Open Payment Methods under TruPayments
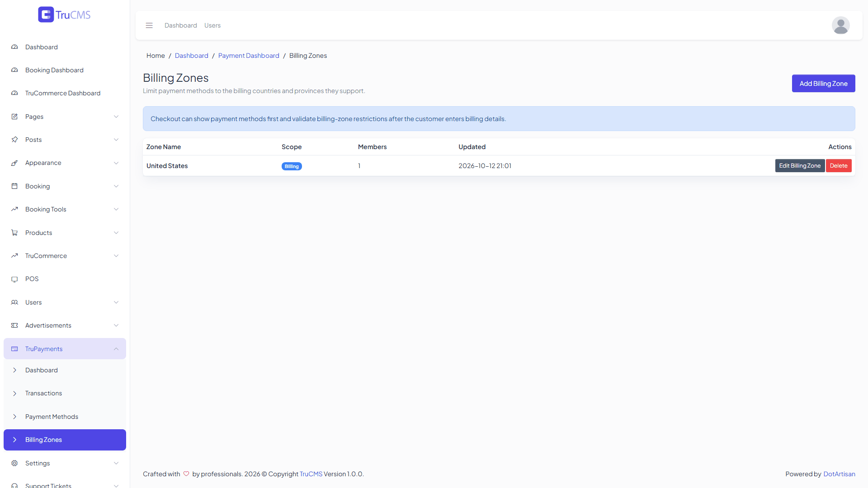This screenshot has height=488, width=868. pyautogui.click(x=65, y=417)
